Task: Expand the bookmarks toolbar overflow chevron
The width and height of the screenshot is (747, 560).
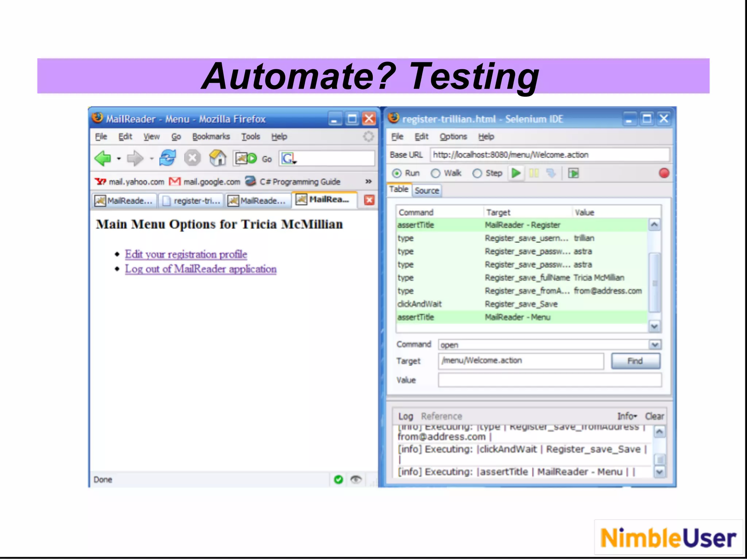Action: click(368, 182)
